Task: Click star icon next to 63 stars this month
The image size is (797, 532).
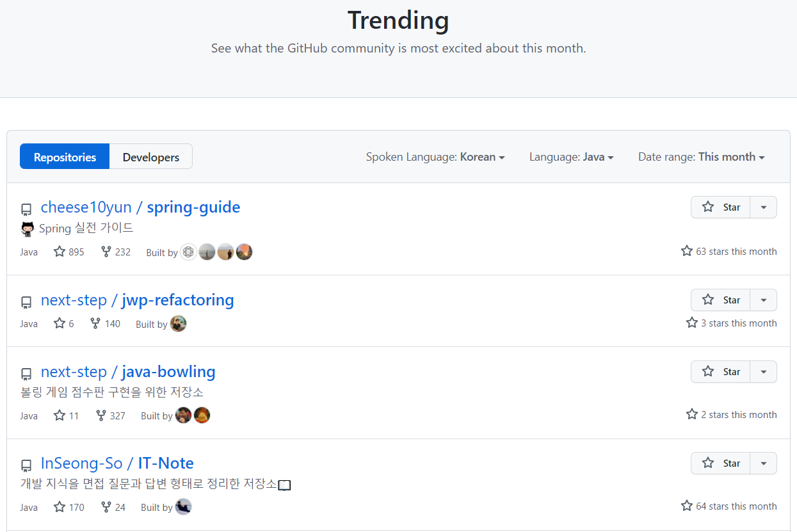Action: [x=687, y=251]
